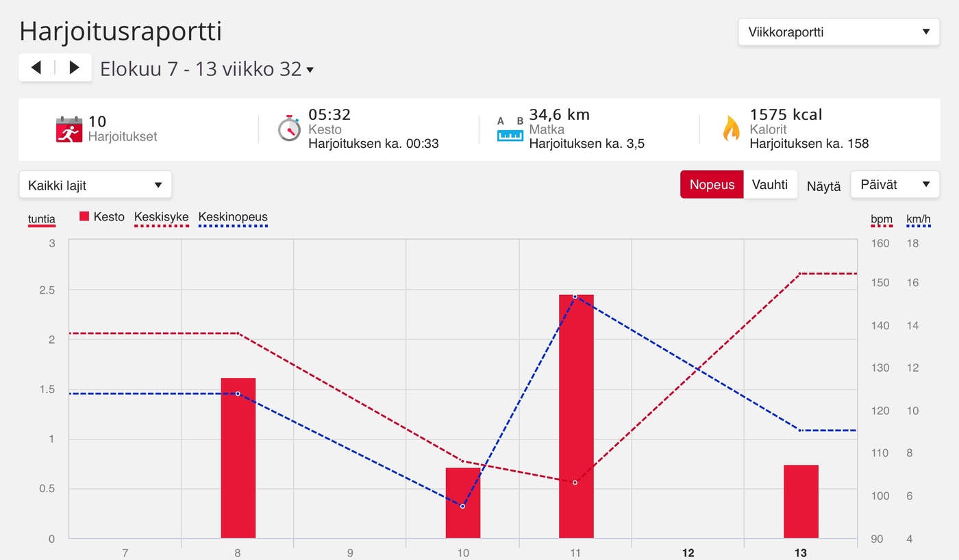Open the Viikkoraportti report type dropdown

[838, 32]
